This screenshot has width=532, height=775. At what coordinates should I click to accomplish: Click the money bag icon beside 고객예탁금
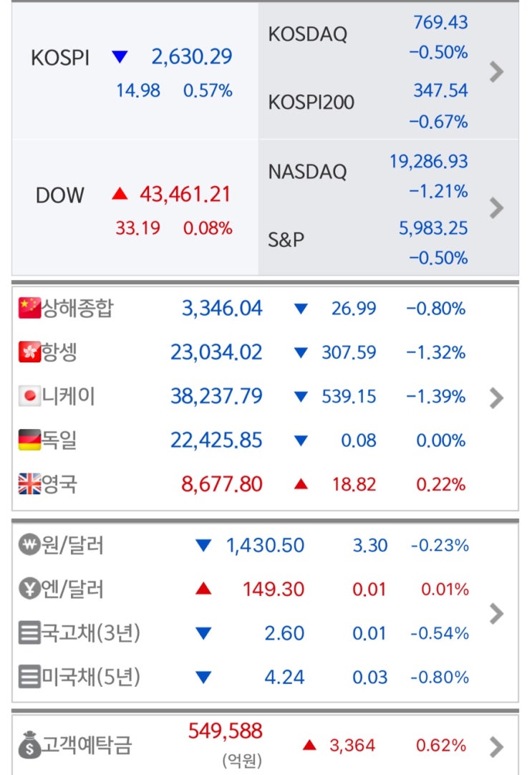30,746
